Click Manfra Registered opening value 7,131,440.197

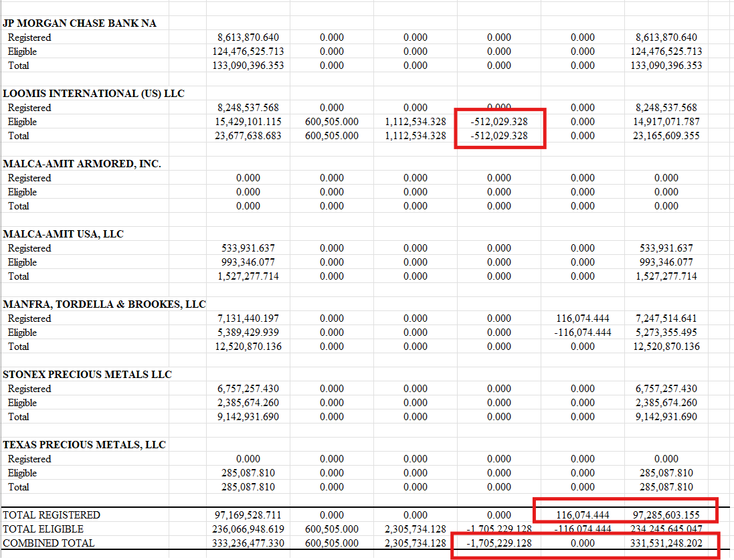tap(248, 318)
